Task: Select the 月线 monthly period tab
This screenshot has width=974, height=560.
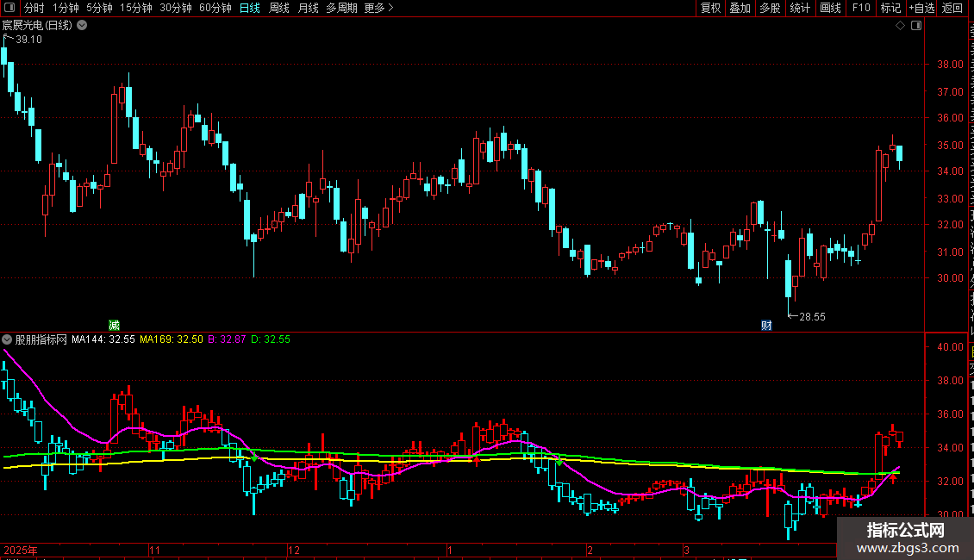Action: click(308, 8)
